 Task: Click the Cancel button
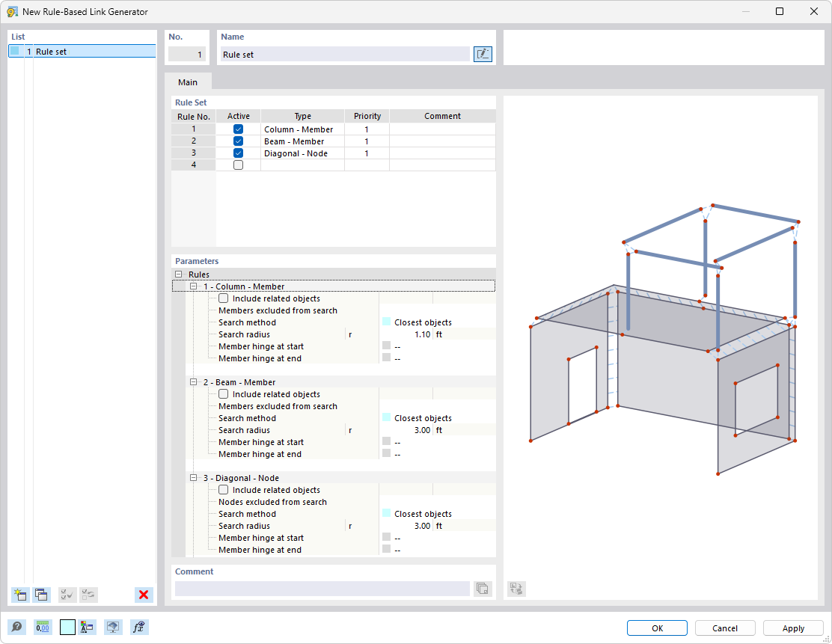pyautogui.click(x=725, y=628)
